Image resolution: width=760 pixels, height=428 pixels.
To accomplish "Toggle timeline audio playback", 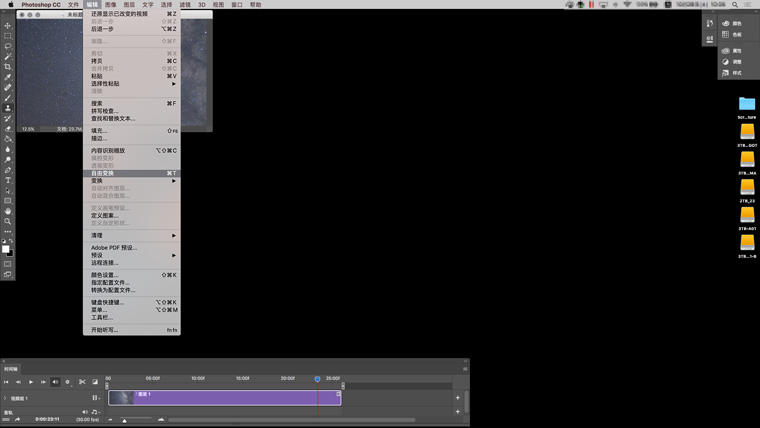I will (x=55, y=382).
